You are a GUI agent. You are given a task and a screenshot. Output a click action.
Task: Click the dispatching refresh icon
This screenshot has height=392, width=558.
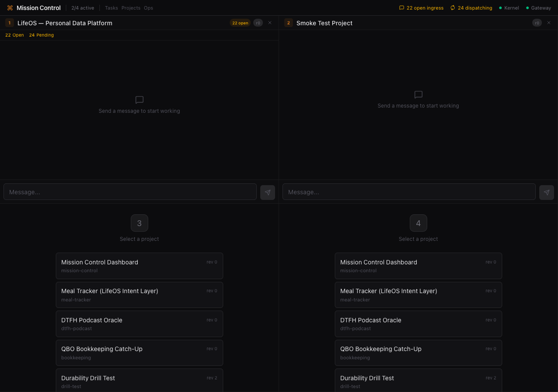pos(453,8)
